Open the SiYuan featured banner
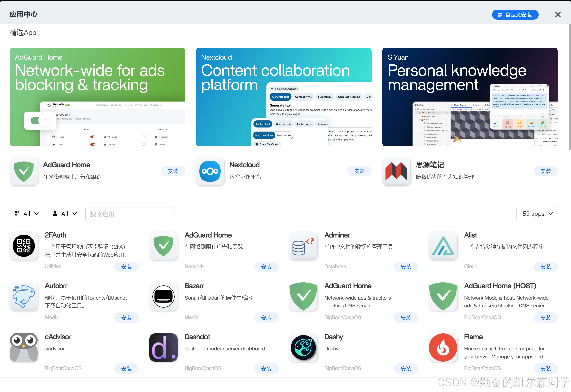Viewport: 571px width, 392px height. click(x=470, y=97)
